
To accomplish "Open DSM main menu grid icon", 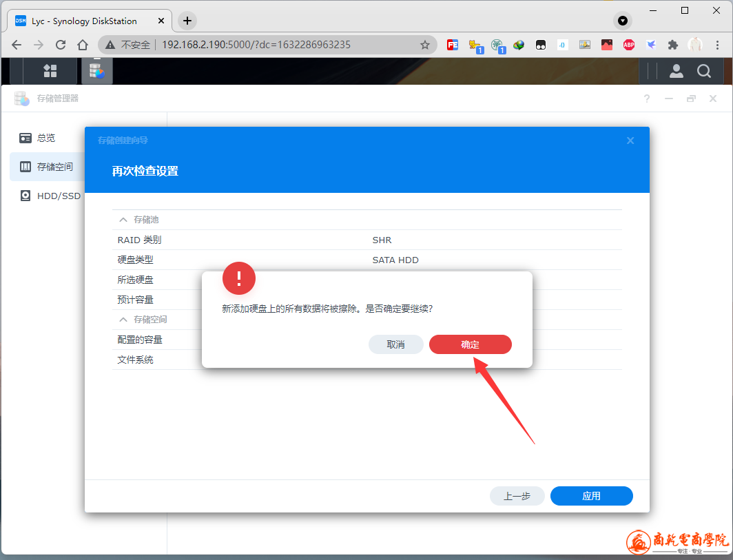I will tap(50, 71).
